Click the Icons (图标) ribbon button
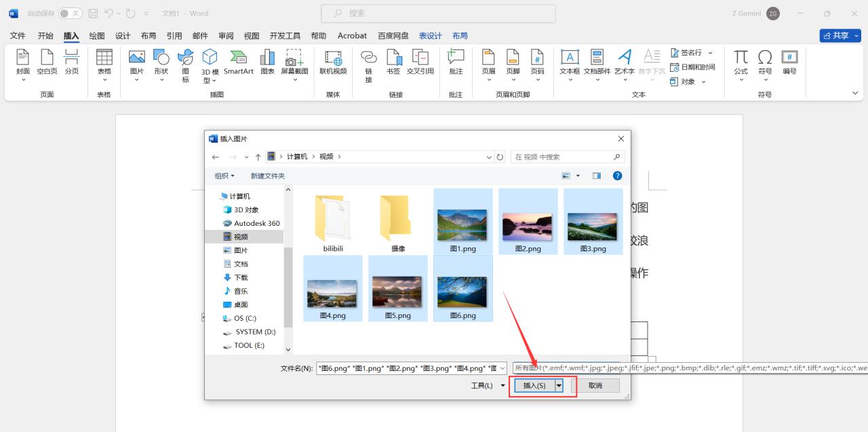 click(185, 66)
